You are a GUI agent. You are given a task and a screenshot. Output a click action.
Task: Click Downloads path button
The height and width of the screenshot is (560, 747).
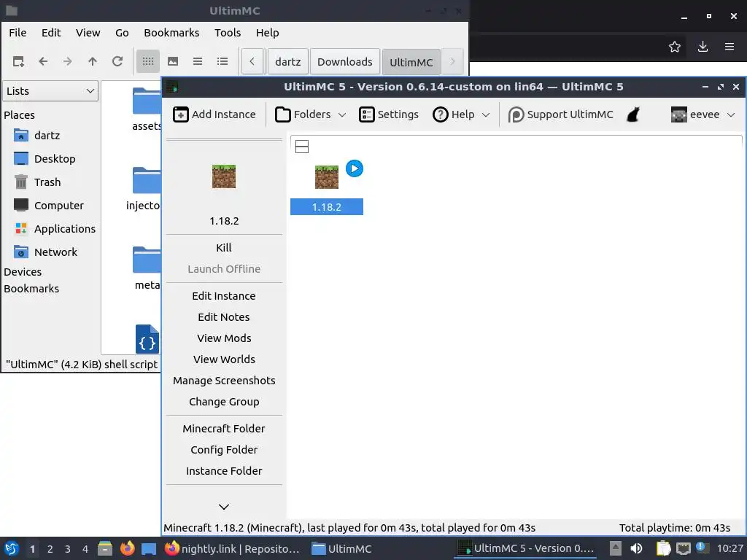pyautogui.click(x=345, y=62)
